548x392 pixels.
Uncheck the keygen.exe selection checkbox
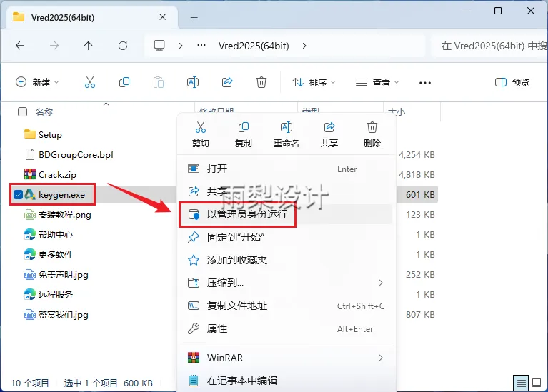pos(18,195)
